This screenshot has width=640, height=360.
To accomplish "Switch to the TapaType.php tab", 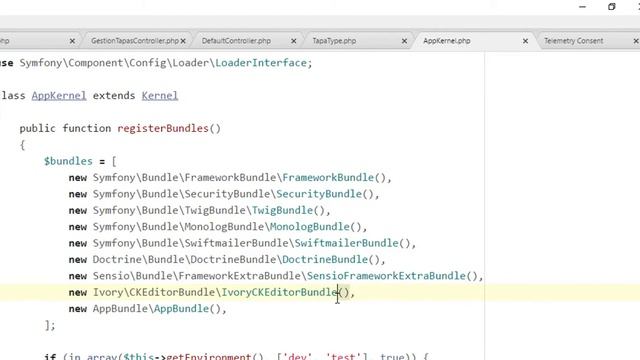I will point(334,41).
